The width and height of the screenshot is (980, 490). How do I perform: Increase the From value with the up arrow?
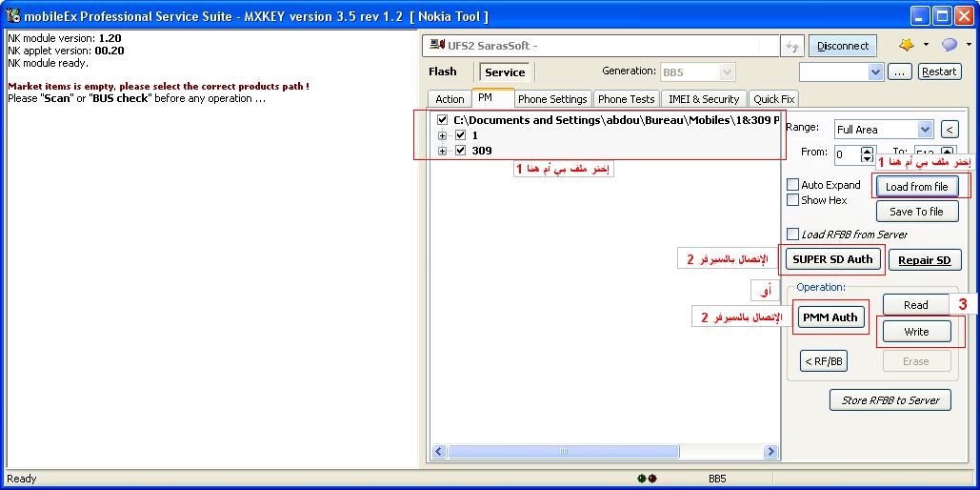pos(867,151)
